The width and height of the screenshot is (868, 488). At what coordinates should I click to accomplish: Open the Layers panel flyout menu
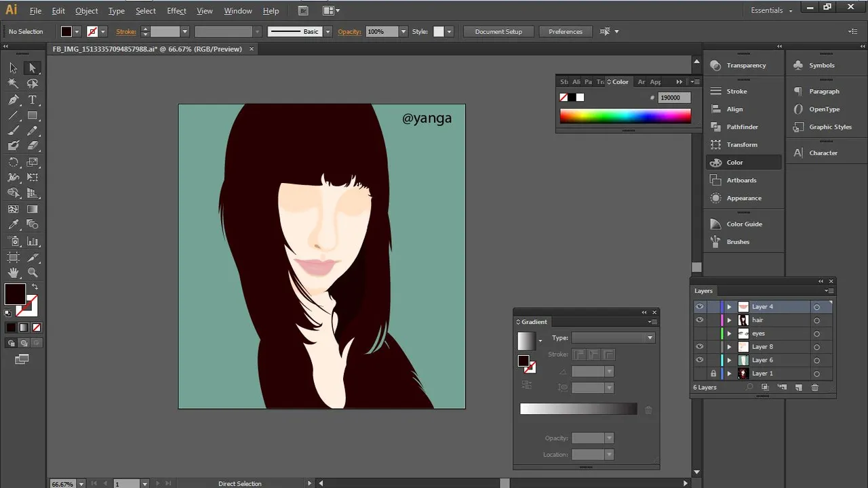pyautogui.click(x=829, y=291)
